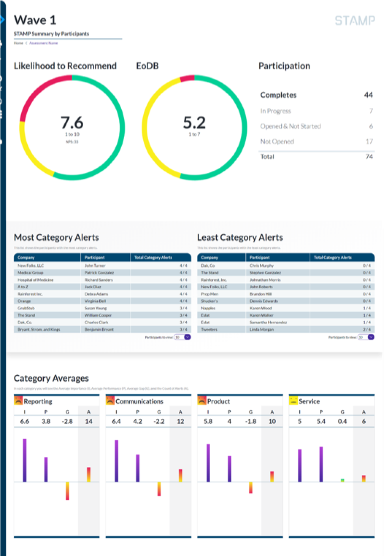The width and height of the screenshot is (392, 556).
Task: Open the Assessment Name breadcrumb link
Action: [x=43, y=43]
